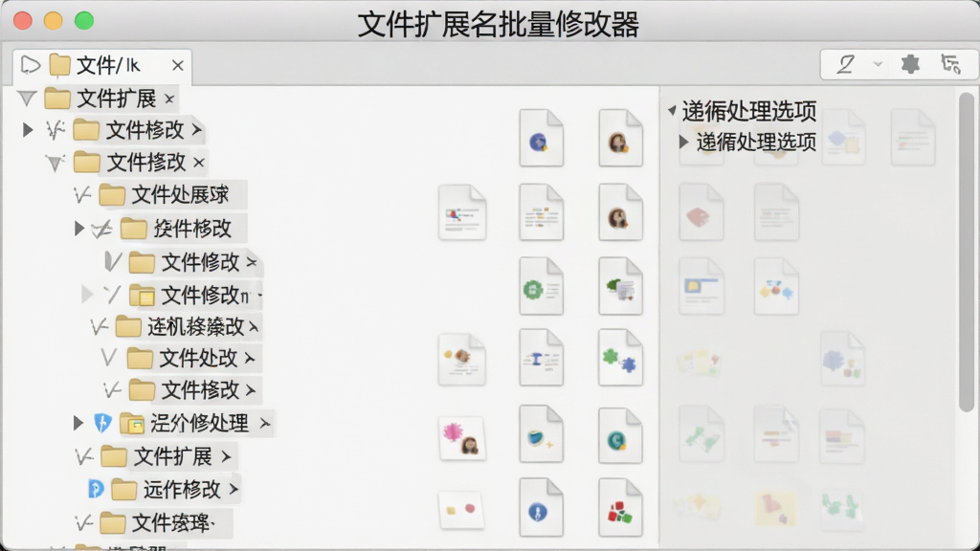980x551 pixels.
Task: Toggle checkmark beside 文件处改
Action: pos(109,358)
